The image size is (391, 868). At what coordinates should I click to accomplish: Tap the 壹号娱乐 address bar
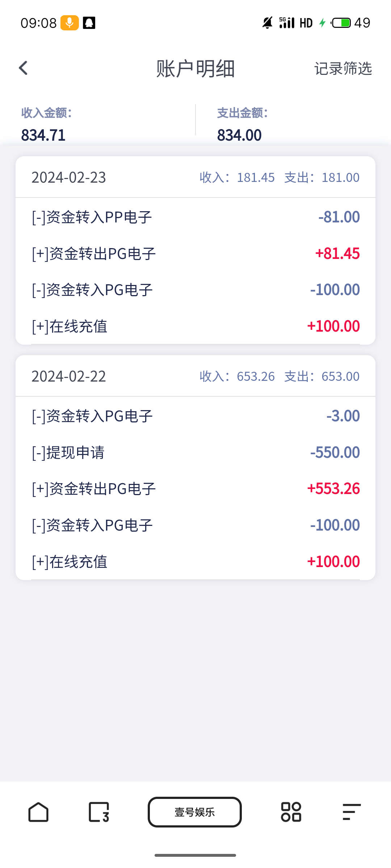(195, 812)
